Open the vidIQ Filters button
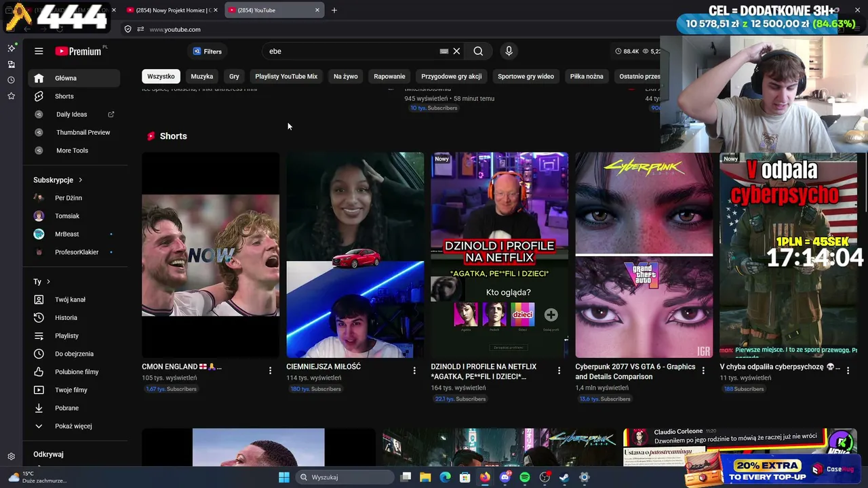The width and height of the screenshot is (868, 488). tap(207, 52)
